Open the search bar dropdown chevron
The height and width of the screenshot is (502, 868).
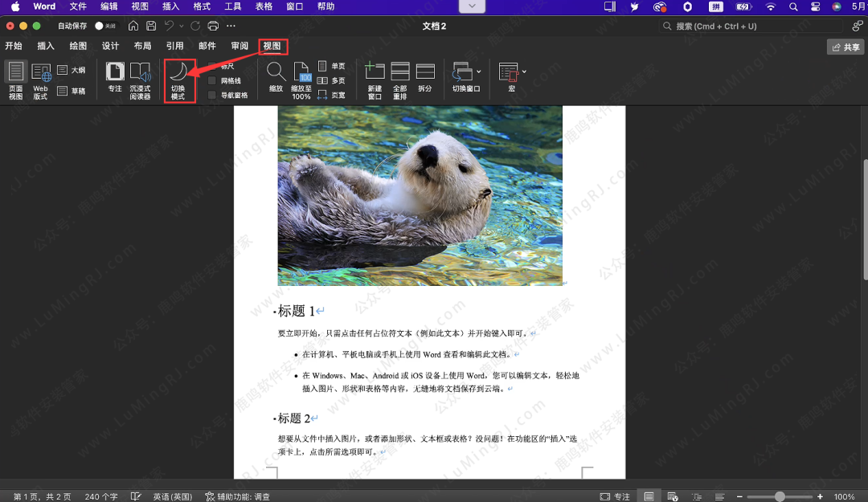[x=471, y=6]
